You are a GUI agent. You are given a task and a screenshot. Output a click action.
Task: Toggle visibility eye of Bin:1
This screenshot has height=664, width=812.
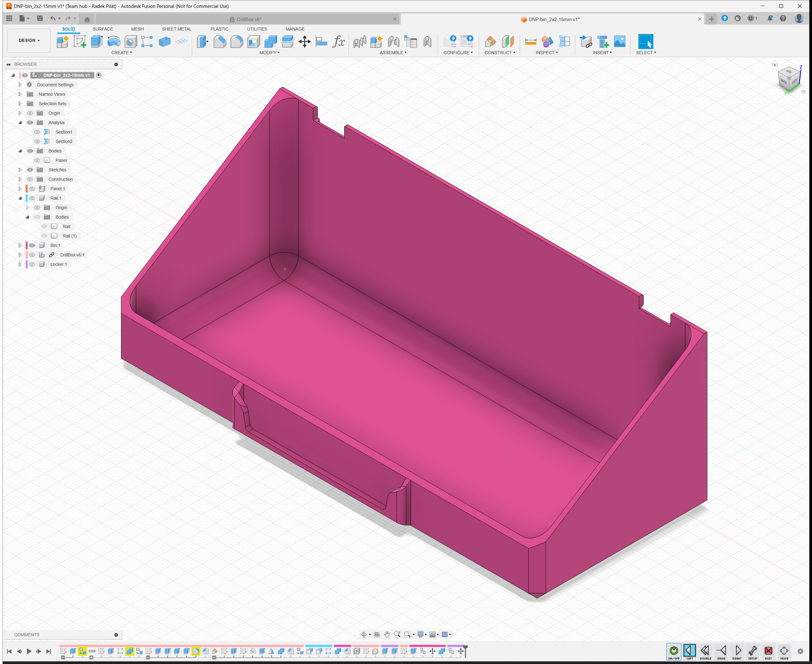pyautogui.click(x=32, y=246)
